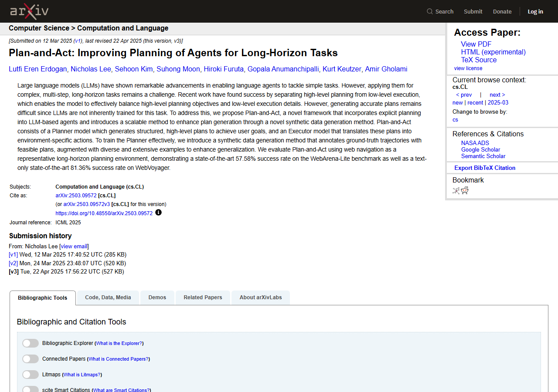Enable the Bibliographic Explorer toggle
This screenshot has width=558, height=392.
point(31,343)
